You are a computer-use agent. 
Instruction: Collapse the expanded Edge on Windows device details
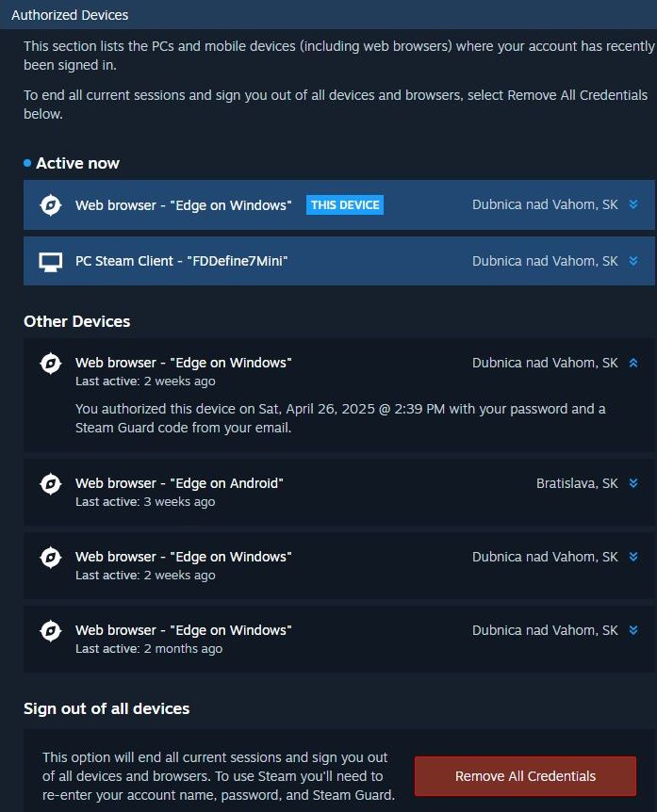coord(633,363)
